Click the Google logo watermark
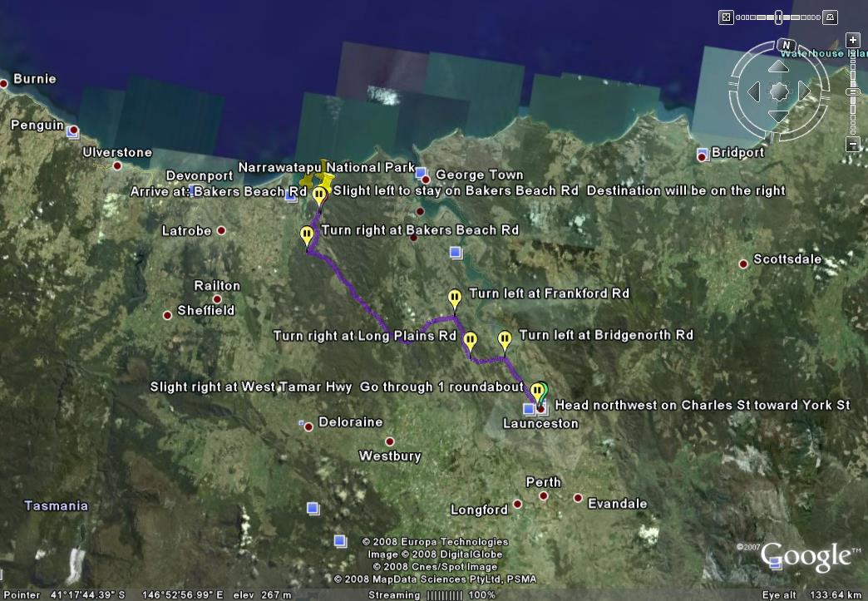The height and width of the screenshot is (601, 868). click(x=804, y=555)
